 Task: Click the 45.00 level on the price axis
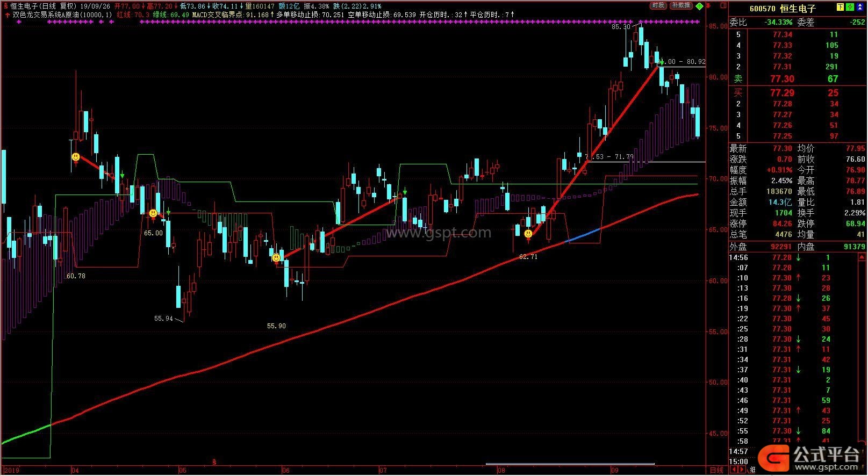coord(718,434)
